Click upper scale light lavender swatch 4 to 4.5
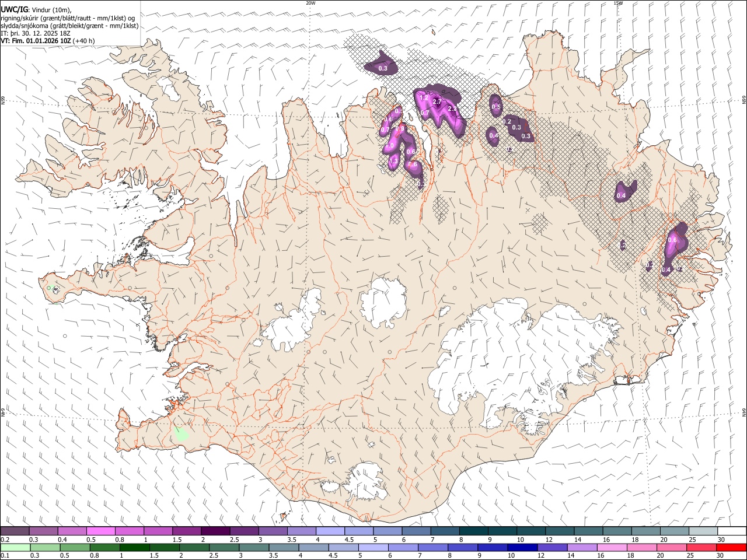This screenshot has height=560, width=747. point(330,531)
